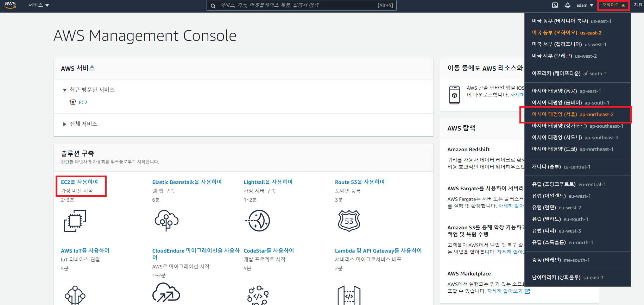Viewport: 644px width, 305px height.
Task: Click the Elastic Beanstalk을 사용하여 link
Action: [x=187, y=182]
